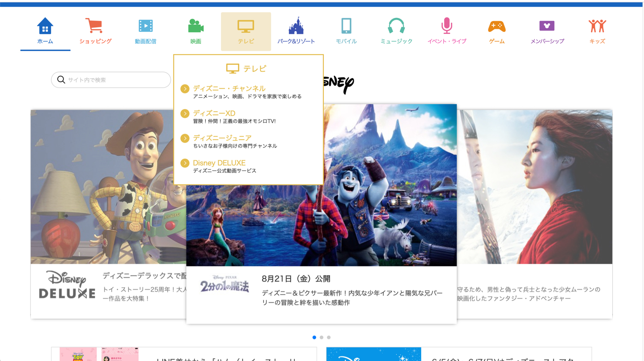Open ディズニージュニア channel link
Viewport: 644px width, 361px height.
(222, 138)
